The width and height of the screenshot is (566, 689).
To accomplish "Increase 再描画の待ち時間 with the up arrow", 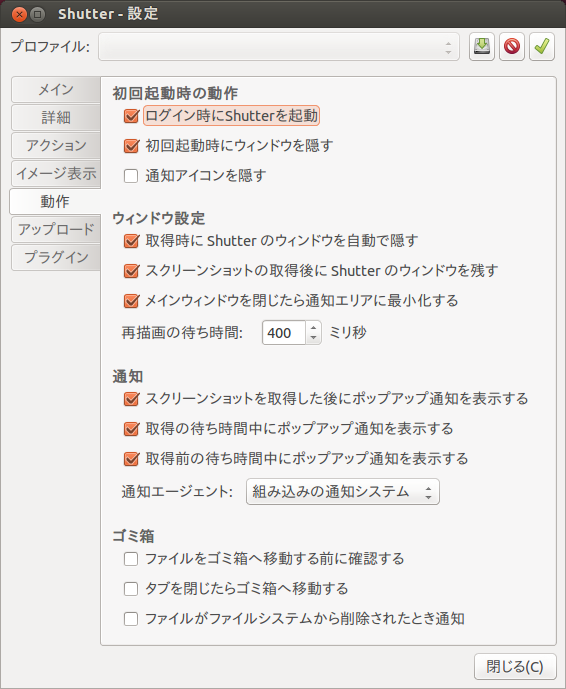I will (x=313, y=328).
